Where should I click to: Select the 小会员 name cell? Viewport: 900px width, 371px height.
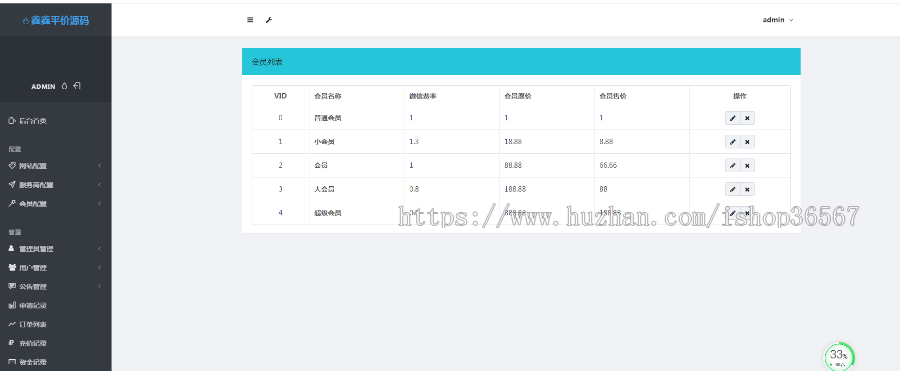(x=324, y=141)
